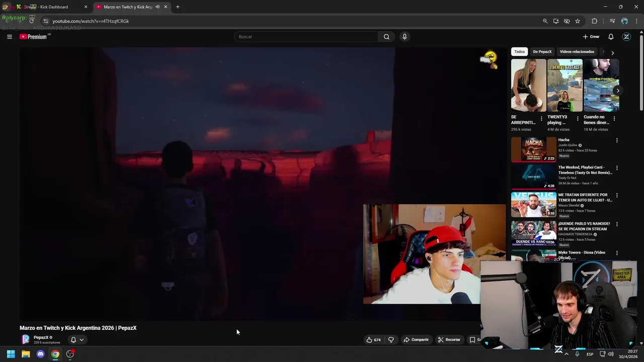
Task: Go to YouTube Premium home logo
Action: pos(34,37)
